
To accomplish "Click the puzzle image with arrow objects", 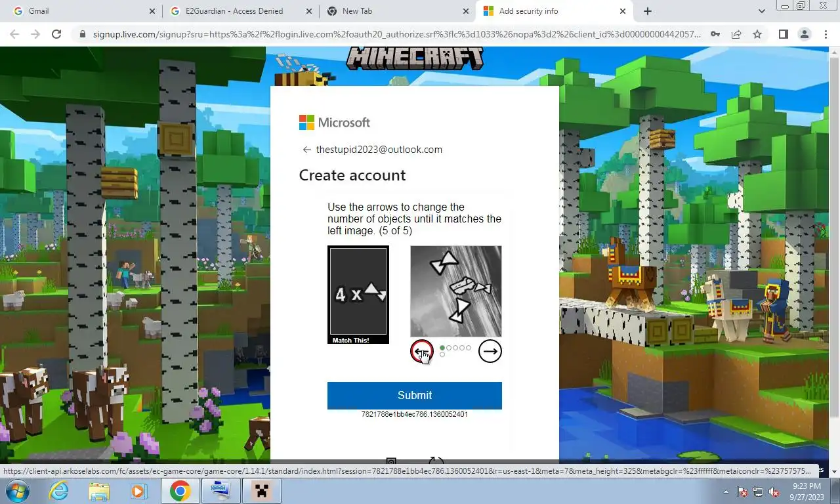I will [x=456, y=291].
